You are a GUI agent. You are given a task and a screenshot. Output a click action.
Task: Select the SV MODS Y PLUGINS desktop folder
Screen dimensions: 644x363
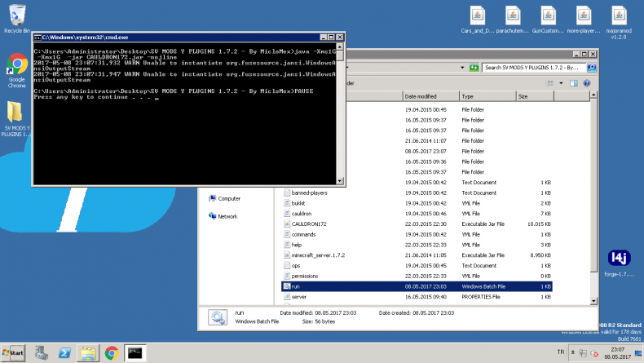coord(15,119)
